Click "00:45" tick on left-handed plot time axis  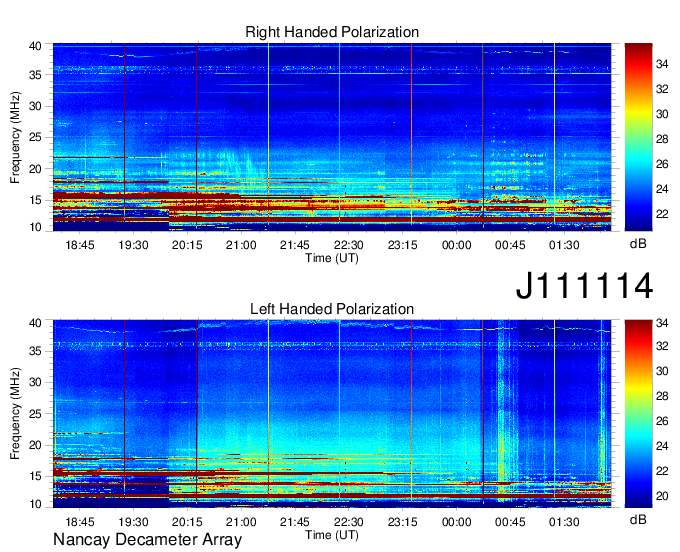[510, 522]
